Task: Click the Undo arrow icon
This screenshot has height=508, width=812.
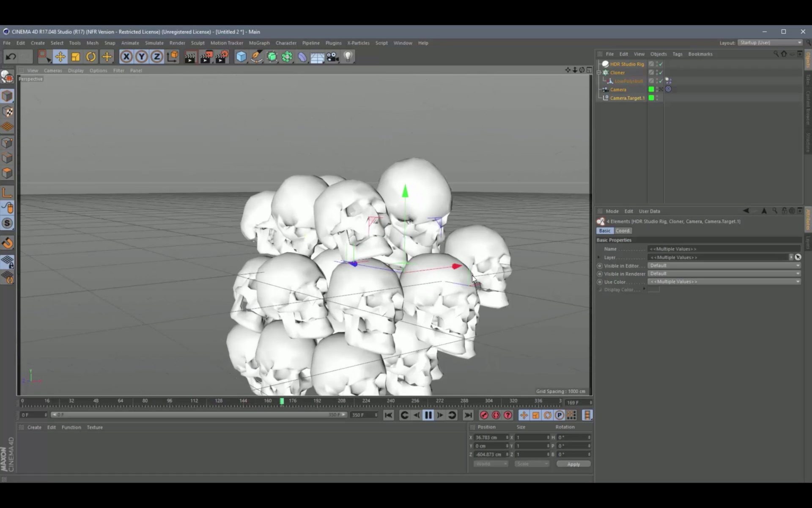Action: pos(11,57)
